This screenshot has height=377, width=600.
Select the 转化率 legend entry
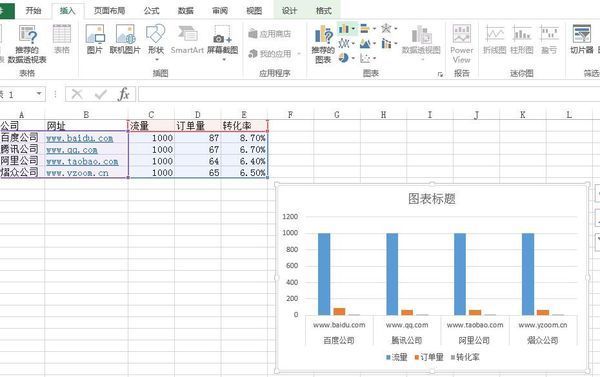click(465, 357)
